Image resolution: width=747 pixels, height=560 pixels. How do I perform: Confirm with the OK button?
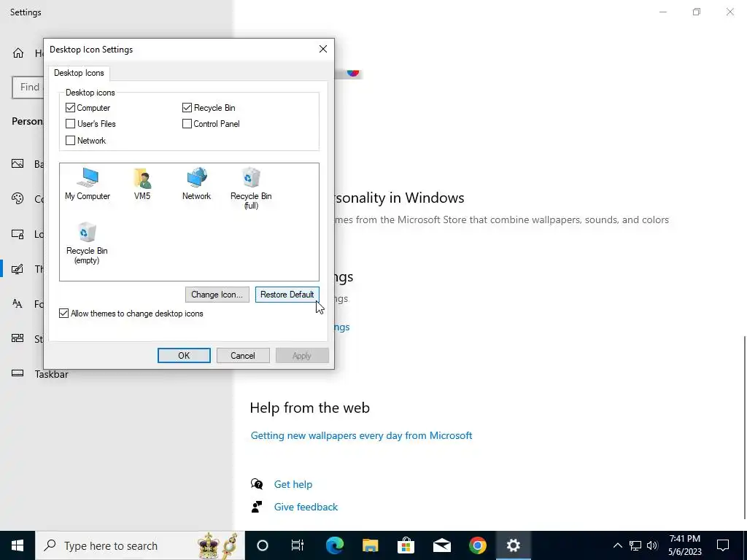[184, 355]
